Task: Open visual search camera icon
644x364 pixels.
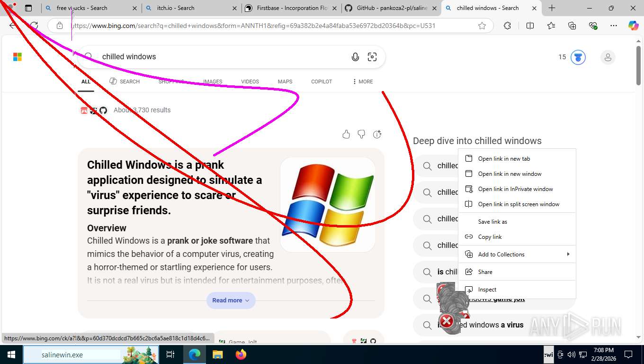Action: [x=372, y=57]
